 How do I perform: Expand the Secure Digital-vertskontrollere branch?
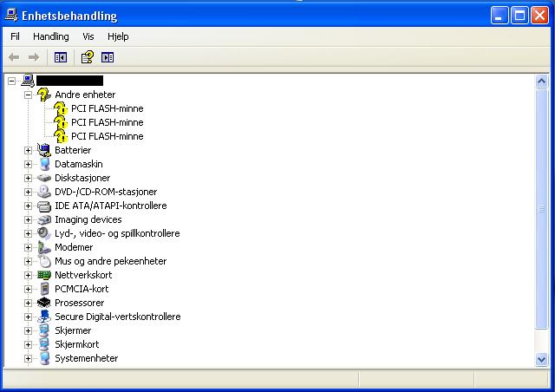[28, 317]
